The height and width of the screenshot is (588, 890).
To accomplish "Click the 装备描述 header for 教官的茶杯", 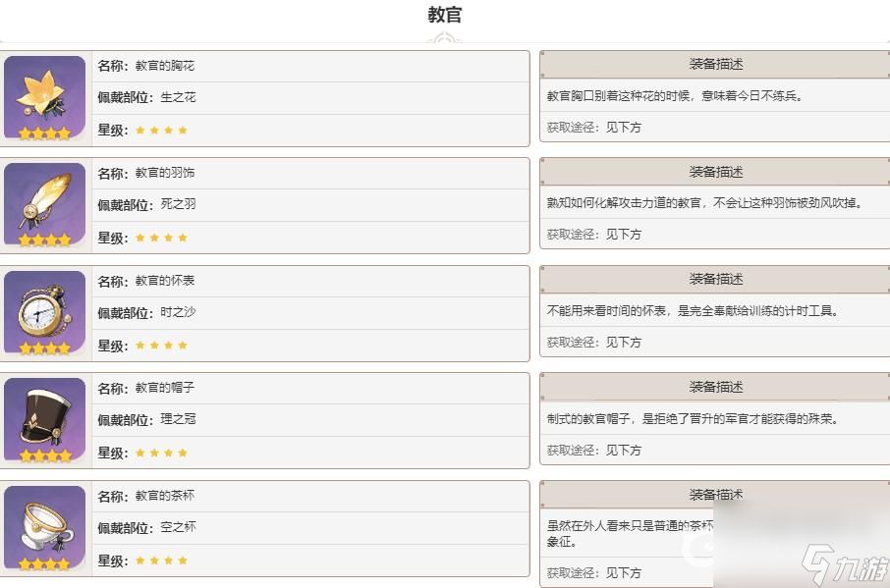I will 715,495.
